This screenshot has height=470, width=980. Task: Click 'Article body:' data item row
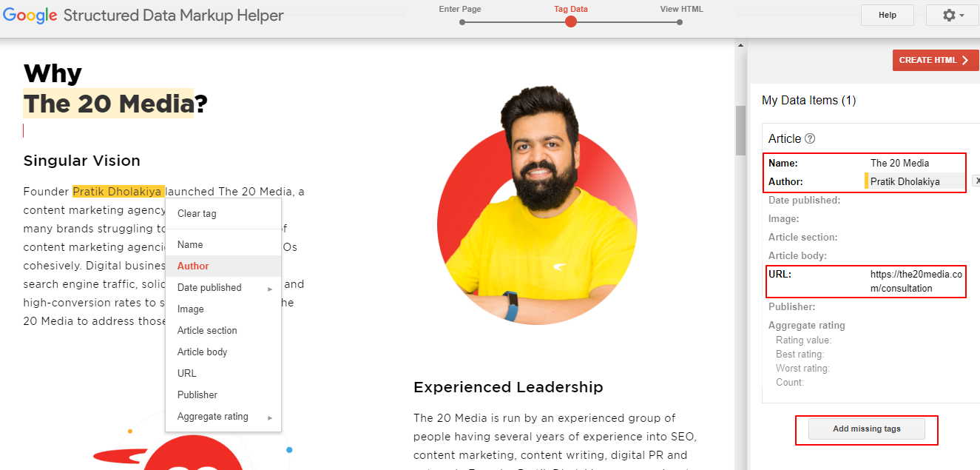[x=797, y=256]
